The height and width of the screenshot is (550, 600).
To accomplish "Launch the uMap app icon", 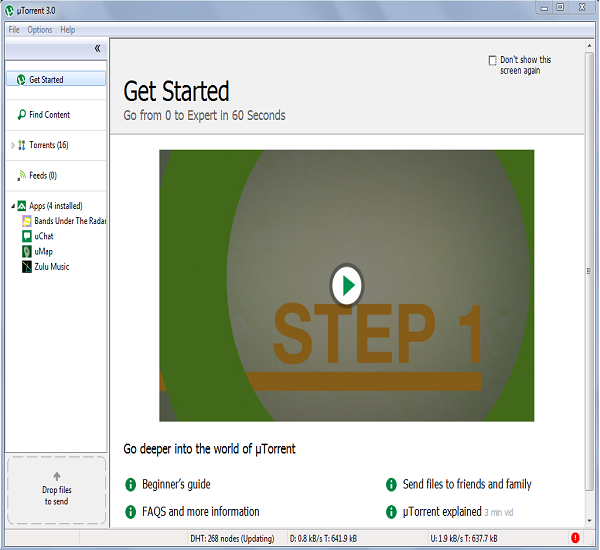I will pyautogui.click(x=27, y=251).
